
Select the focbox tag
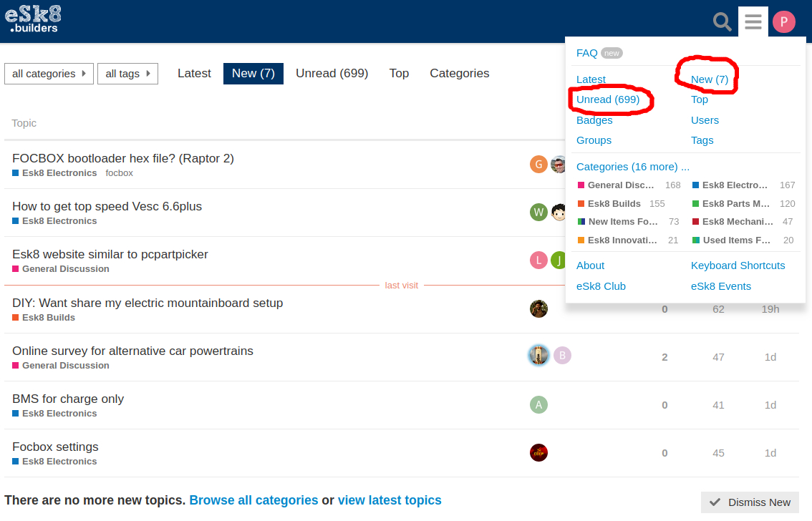[119, 173]
